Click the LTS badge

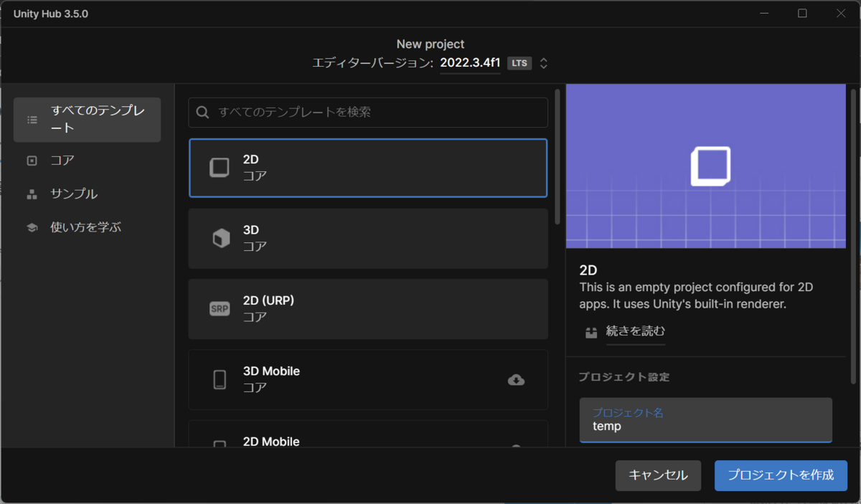pyautogui.click(x=519, y=63)
